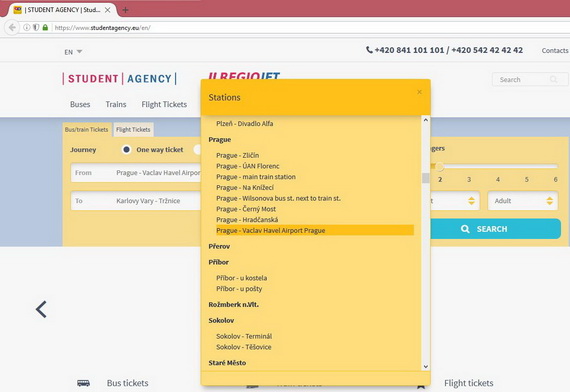Select the One way ticket radio button

tap(126, 149)
